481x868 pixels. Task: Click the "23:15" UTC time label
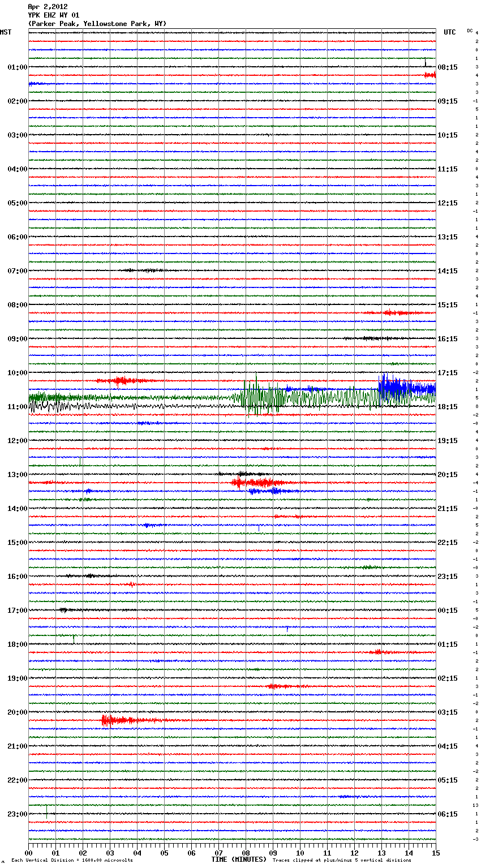(x=448, y=577)
